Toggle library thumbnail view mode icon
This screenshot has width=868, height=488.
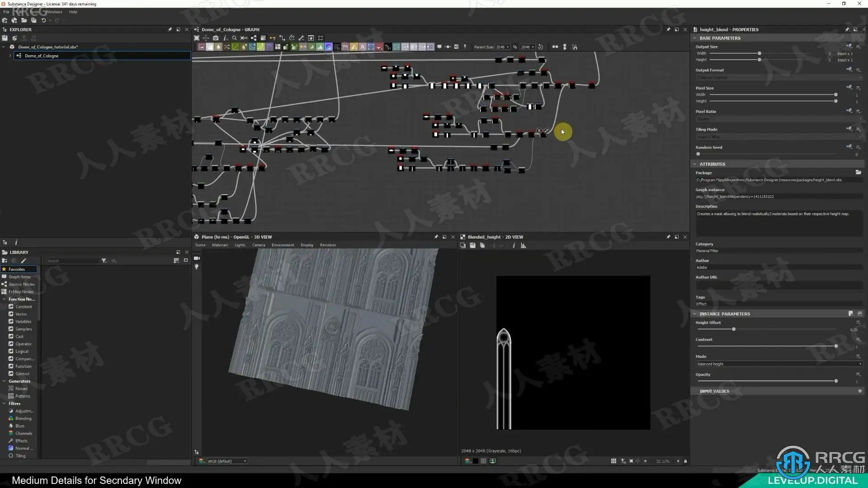pyautogui.click(x=176, y=261)
